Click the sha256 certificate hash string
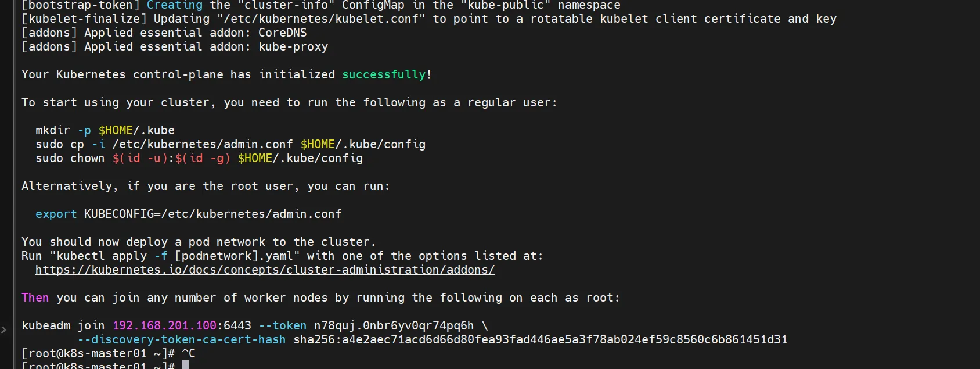 click(541, 339)
